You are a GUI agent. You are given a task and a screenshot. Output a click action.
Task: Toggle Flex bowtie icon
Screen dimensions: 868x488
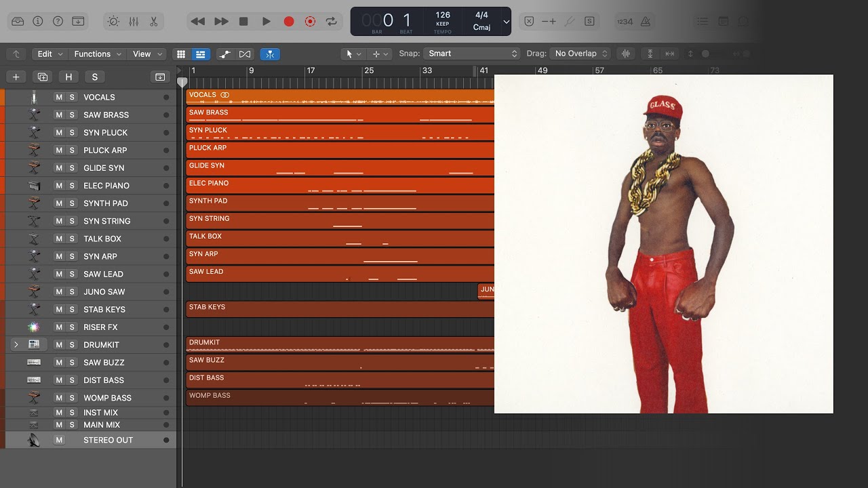coord(245,54)
